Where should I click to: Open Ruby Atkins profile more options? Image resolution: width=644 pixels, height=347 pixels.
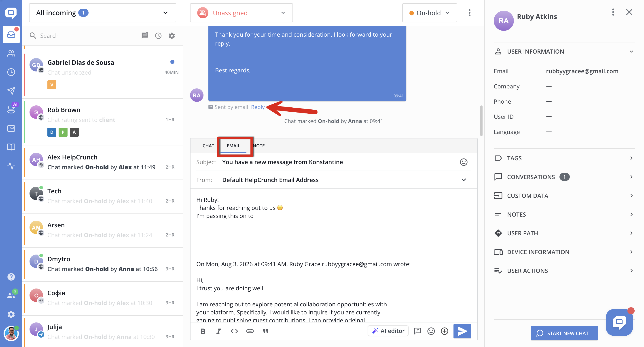pyautogui.click(x=613, y=12)
